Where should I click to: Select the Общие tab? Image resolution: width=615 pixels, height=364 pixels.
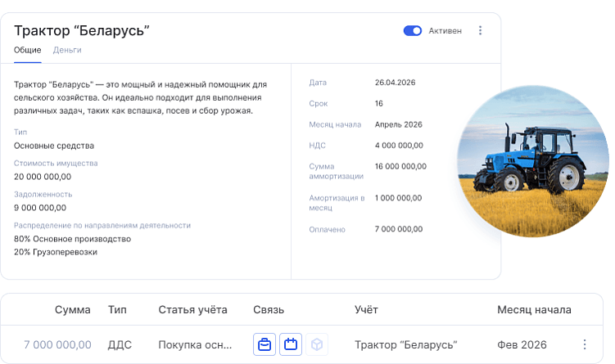click(28, 50)
